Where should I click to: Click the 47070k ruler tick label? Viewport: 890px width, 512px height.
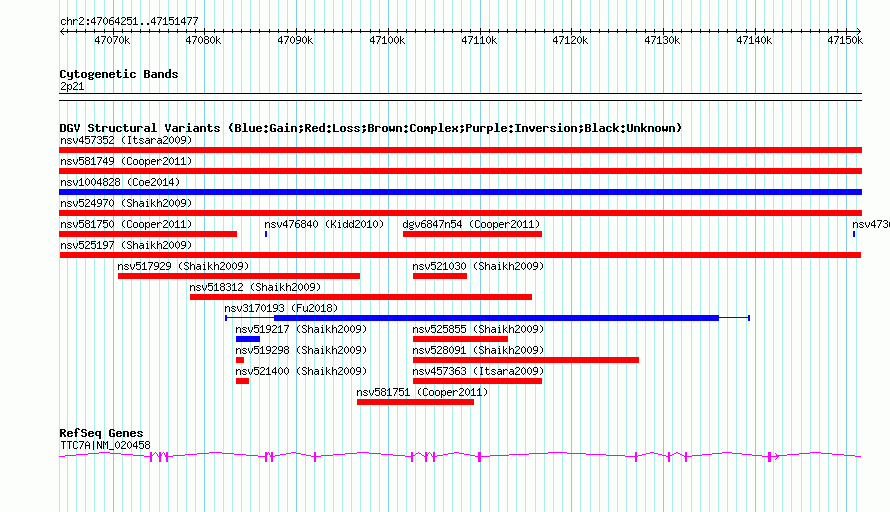(112, 40)
